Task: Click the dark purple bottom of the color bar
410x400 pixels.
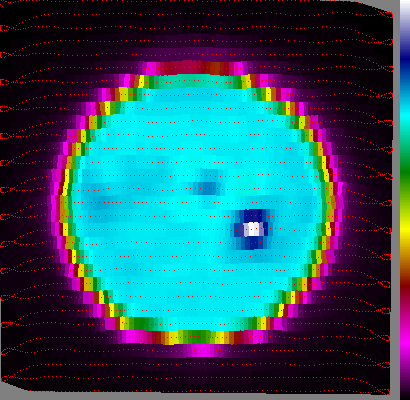Action: (x=405, y=388)
